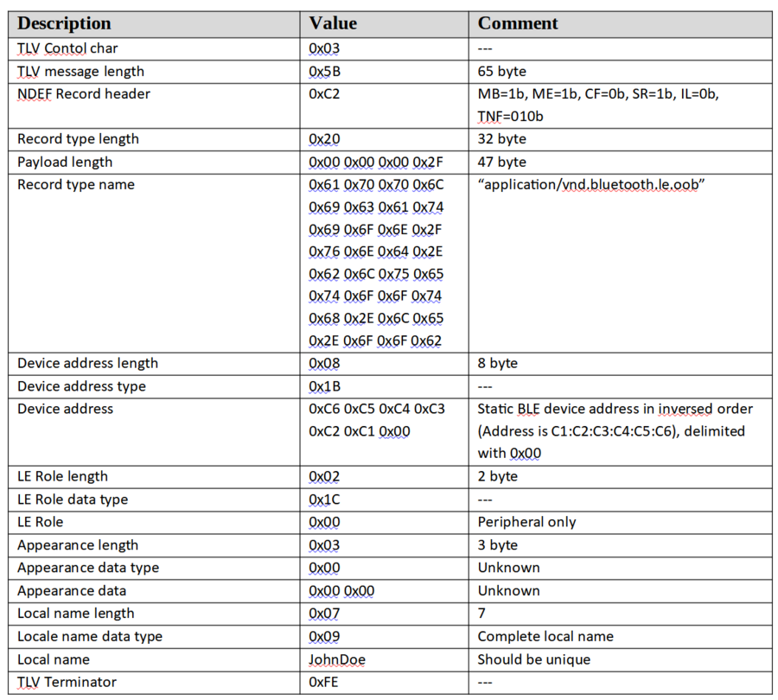
Task: Click the Description column header
Action: tap(65, 23)
